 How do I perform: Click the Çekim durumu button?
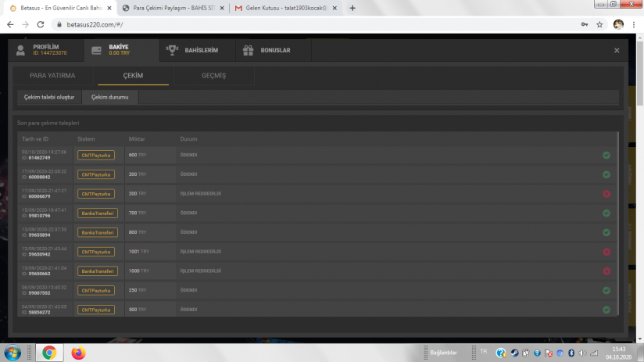pos(109,98)
